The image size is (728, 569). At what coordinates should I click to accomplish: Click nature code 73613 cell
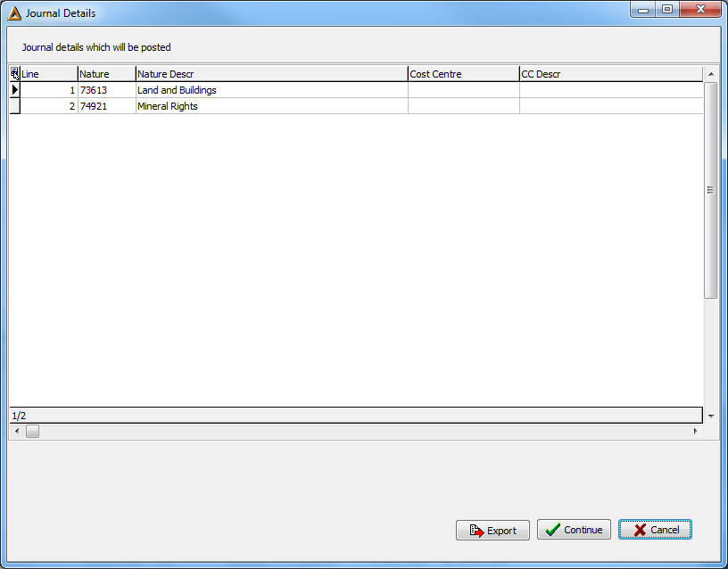106,90
